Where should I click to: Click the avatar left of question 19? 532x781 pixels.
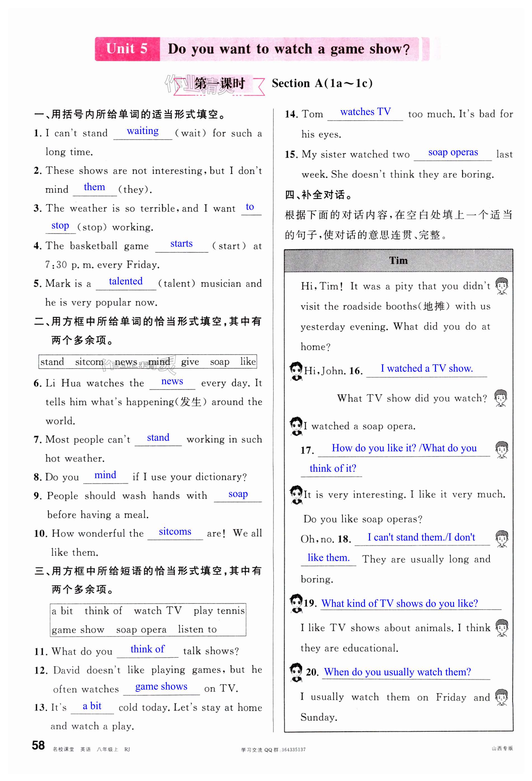pos(296,603)
